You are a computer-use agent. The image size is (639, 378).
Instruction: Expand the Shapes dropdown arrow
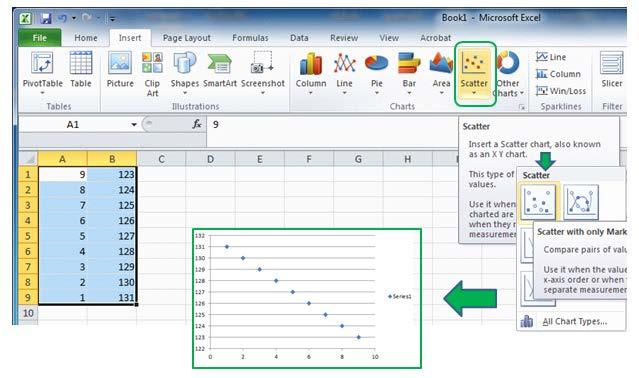click(185, 93)
